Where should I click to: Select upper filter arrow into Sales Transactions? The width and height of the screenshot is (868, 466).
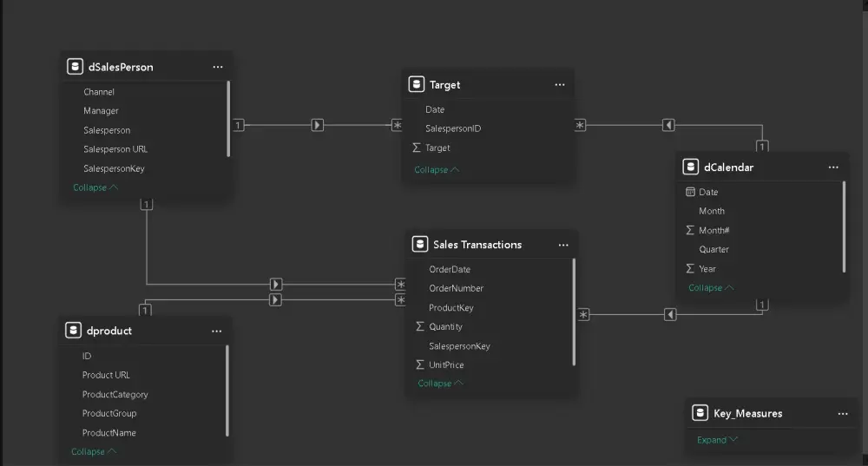click(x=275, y=285)
